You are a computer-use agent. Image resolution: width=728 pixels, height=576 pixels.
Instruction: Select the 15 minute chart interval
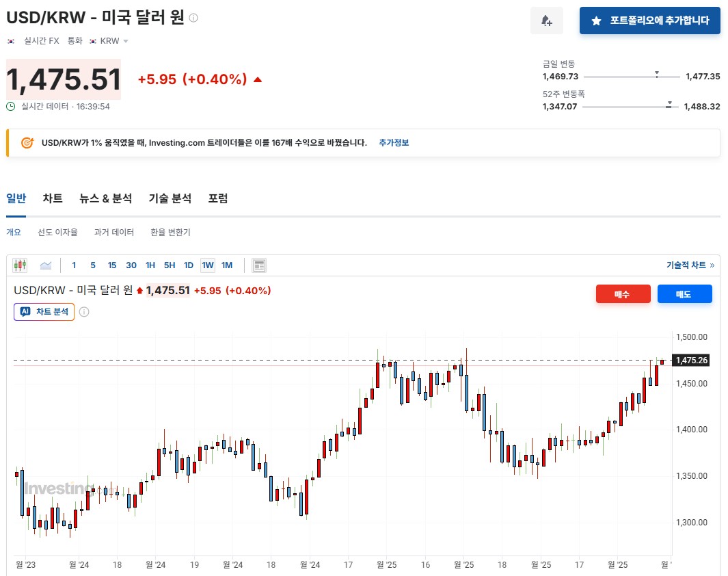pos(112,265)
